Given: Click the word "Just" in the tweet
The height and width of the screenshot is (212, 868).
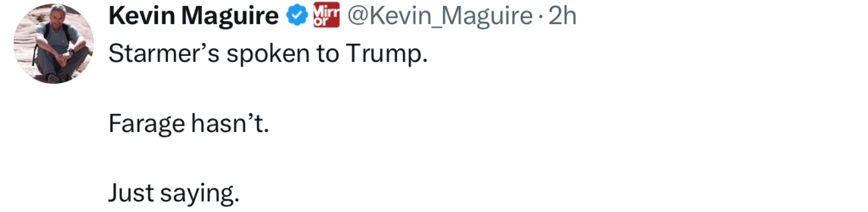Looking at the screenshot, I should coord(131,193).
